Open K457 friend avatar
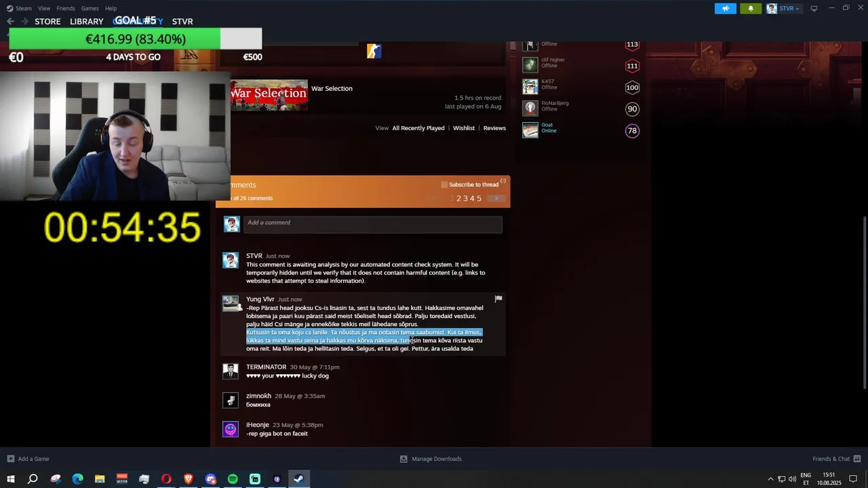 (x=530, y=87)
